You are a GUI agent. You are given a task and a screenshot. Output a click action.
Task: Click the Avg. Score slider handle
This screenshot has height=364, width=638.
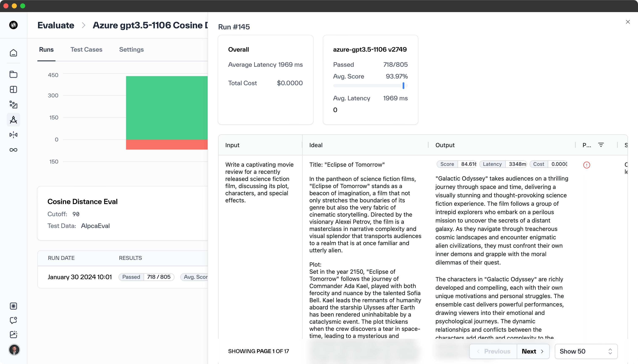(x=403, y=86)
